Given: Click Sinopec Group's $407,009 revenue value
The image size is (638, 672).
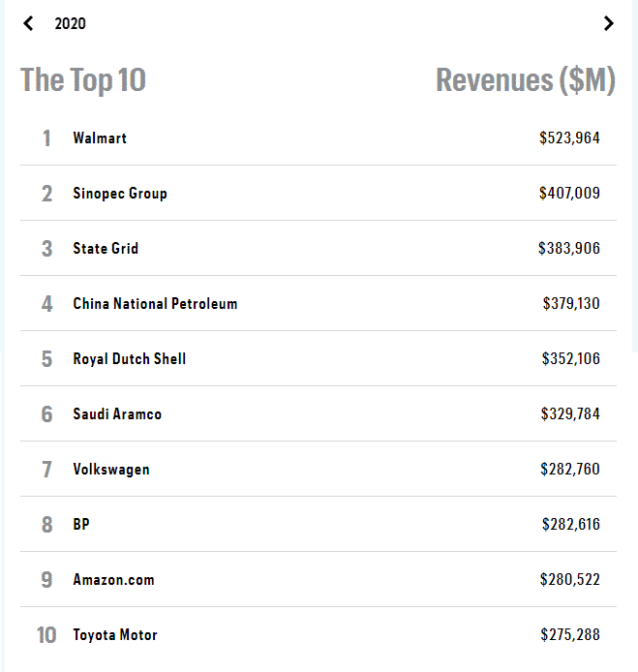Looking at the screenshot, I should pyautogui.click(x=569, y=194).
